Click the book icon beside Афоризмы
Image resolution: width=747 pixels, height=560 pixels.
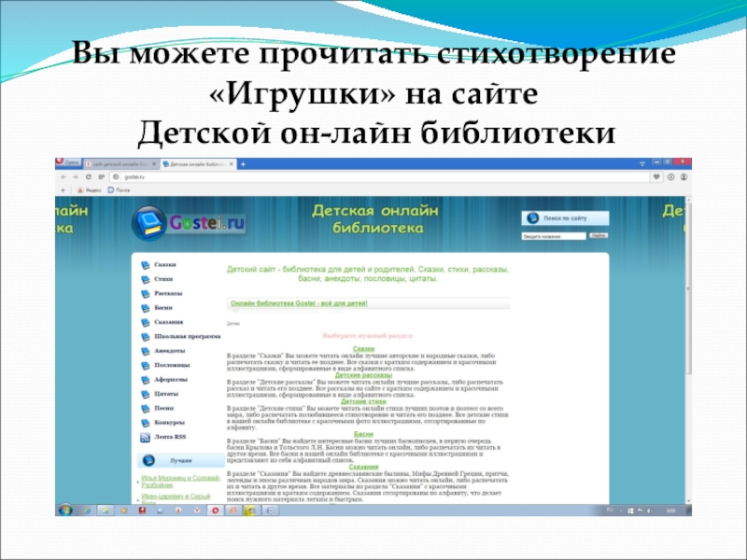click(146, 380)
